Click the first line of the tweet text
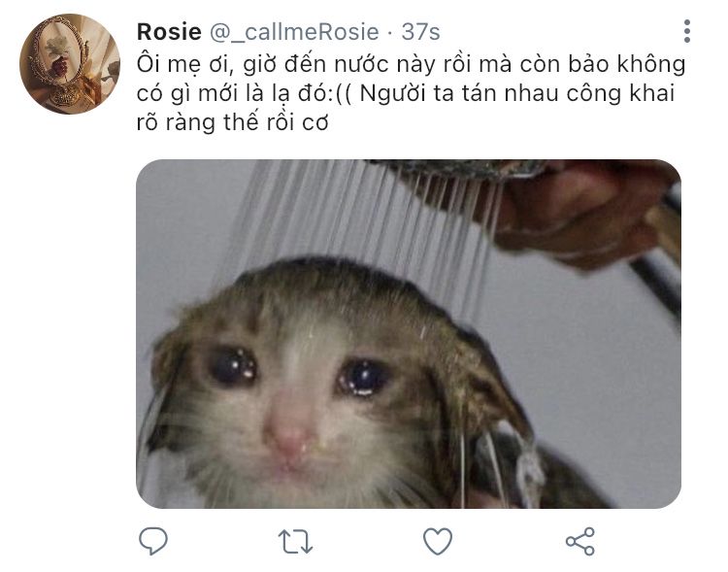This screenshot has width=728, height=572. (x=411, y=64)
